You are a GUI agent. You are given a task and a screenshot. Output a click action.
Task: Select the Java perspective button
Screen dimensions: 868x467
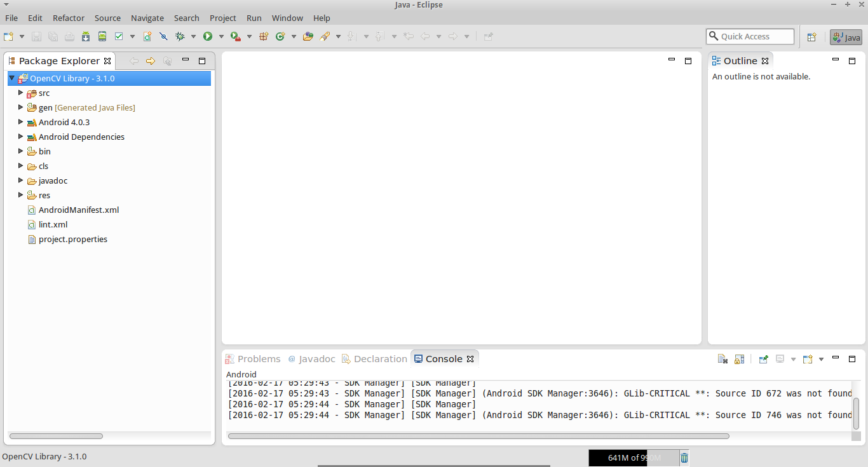846,37
